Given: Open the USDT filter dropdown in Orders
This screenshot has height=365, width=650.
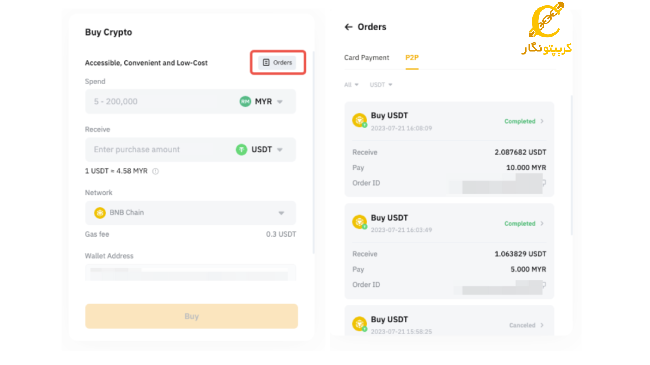Looking at the screenshot, I should click(x=381, y=85).
